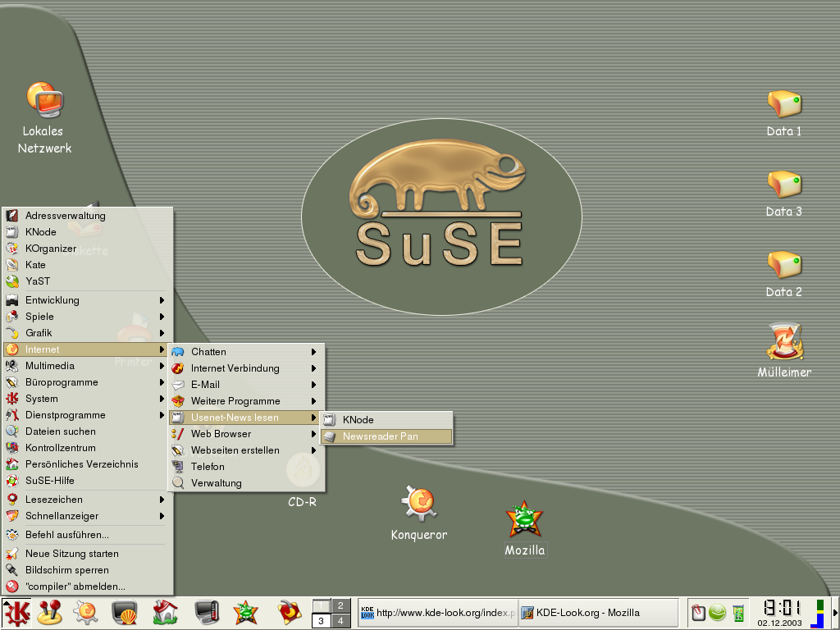
Task: Expand the Web Browser submenu
Action: (246, 434)
